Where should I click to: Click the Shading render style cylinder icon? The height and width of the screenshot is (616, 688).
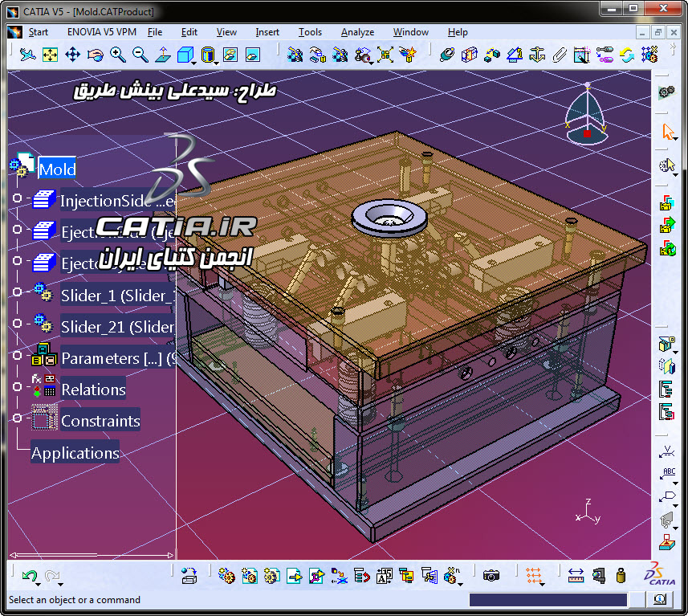[x=208, y=55]
